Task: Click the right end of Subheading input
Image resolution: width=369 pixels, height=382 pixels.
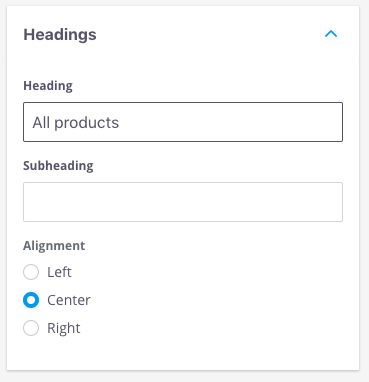Action: tap(333, 202)
